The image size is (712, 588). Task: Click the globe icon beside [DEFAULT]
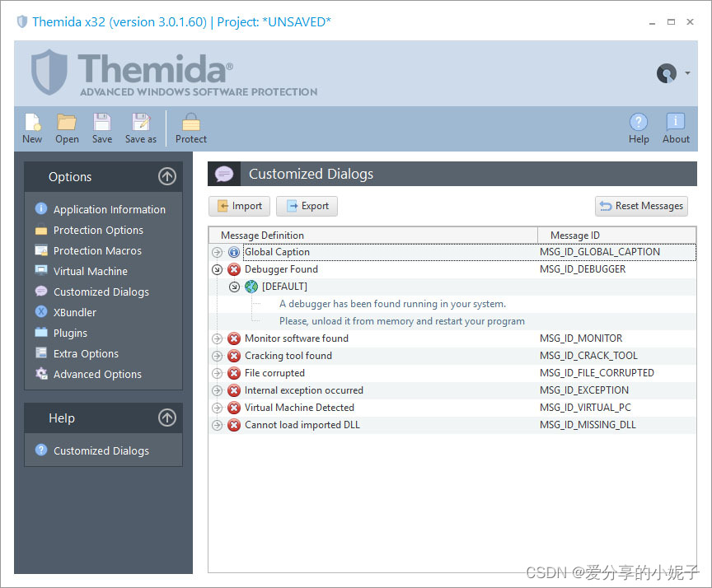coord(251,287)
